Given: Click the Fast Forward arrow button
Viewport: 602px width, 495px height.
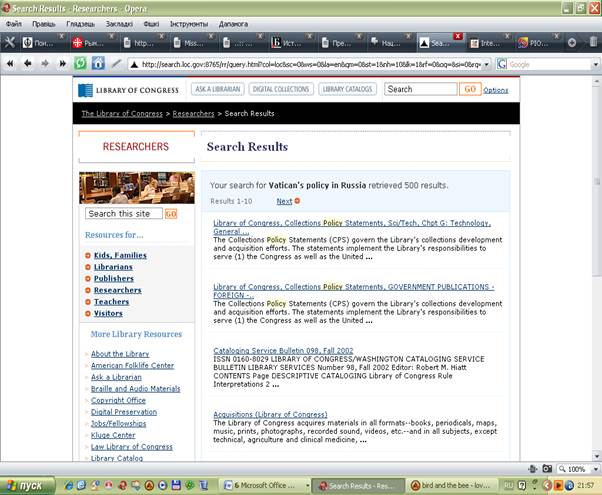Looking at the screenshot, I should tap(62, 63).
